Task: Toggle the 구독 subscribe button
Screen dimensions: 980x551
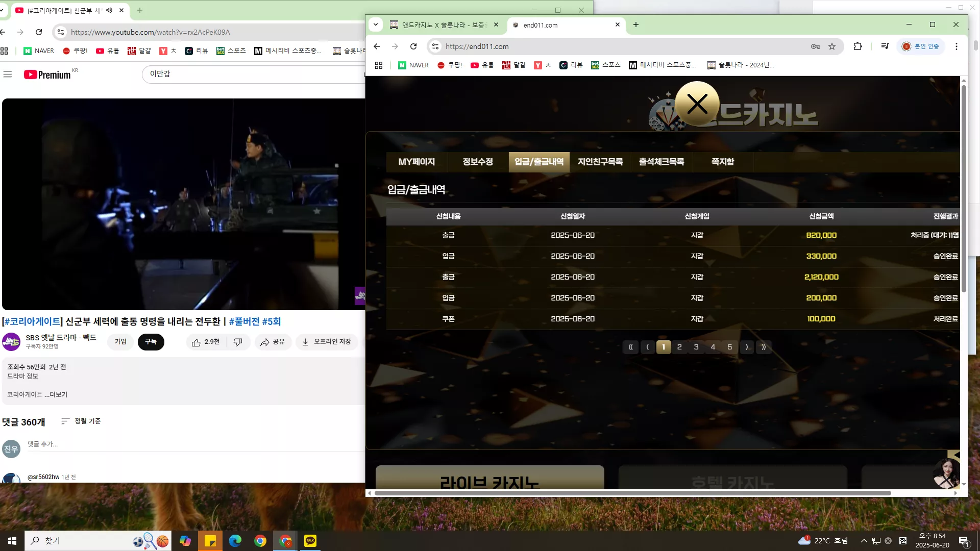Action: 151,342
